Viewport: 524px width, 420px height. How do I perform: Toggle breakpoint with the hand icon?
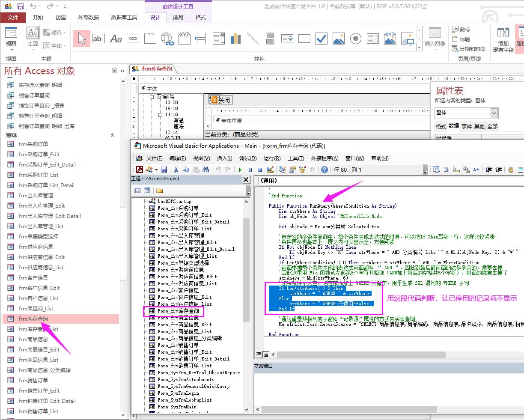click(511, 170)
